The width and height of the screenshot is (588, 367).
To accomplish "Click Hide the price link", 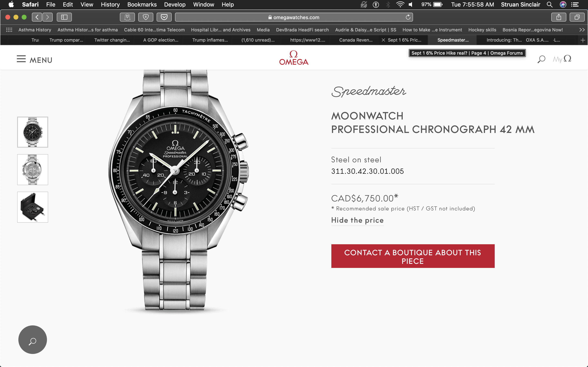I will (x=357, y=220).
